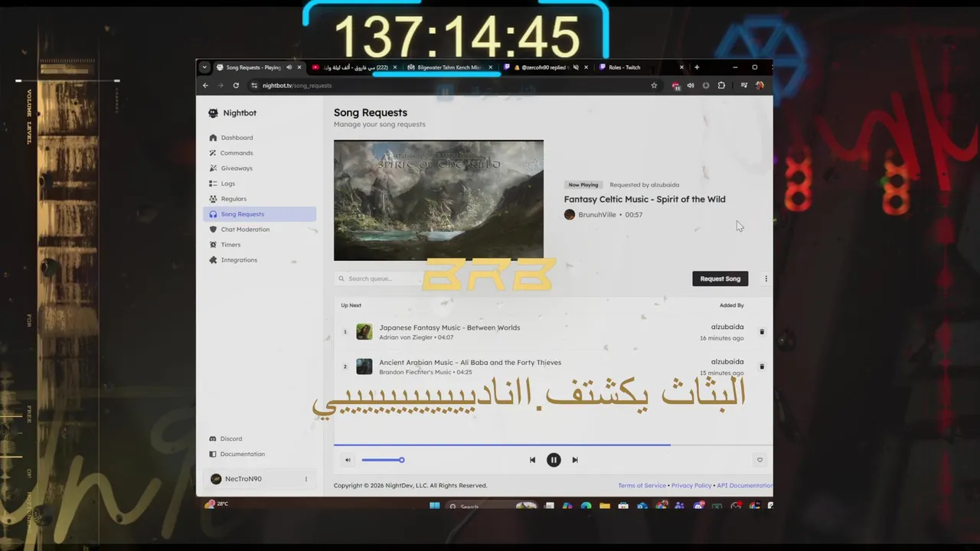Open Integrations from the sidebar
Image resolution: width=980 pixels, height=551 pixels.
point(260,260)
